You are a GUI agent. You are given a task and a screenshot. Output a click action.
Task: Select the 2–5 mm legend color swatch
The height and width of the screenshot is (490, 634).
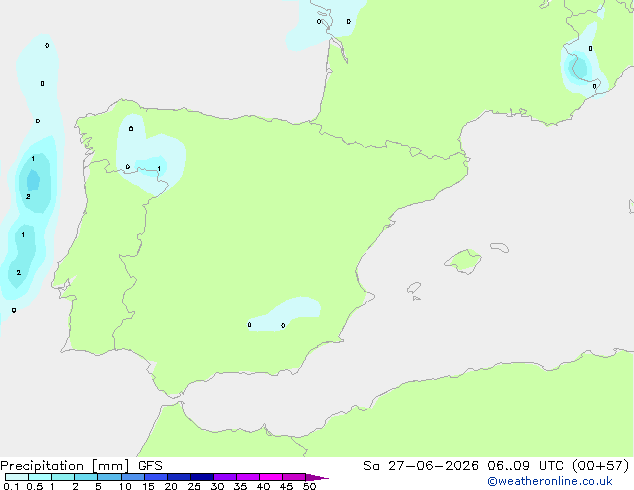[x=86, y=477]
